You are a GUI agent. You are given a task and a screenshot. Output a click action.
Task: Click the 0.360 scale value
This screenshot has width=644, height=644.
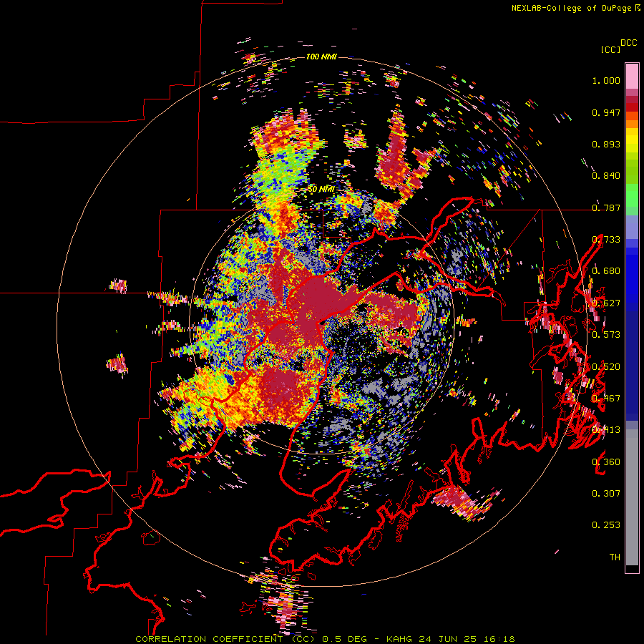click(606, 462)
